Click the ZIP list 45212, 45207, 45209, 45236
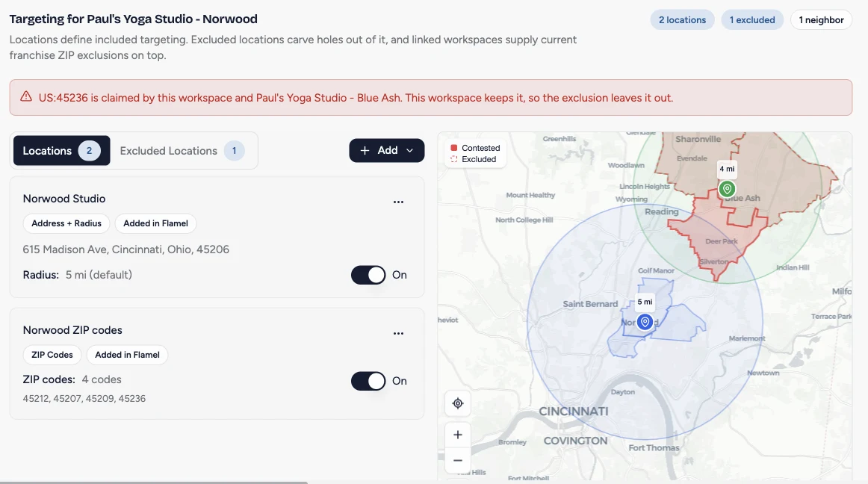This screenshot has height=484, width=868. [x=84, y=399]
